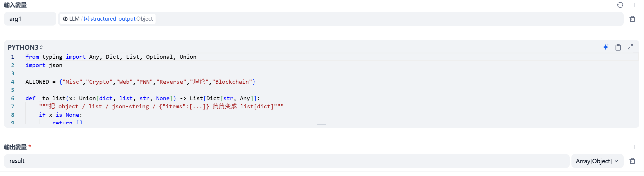The image size is (644, 176).
Task: Click line 4 ALLOWED set definition
Action: [140, 82]
